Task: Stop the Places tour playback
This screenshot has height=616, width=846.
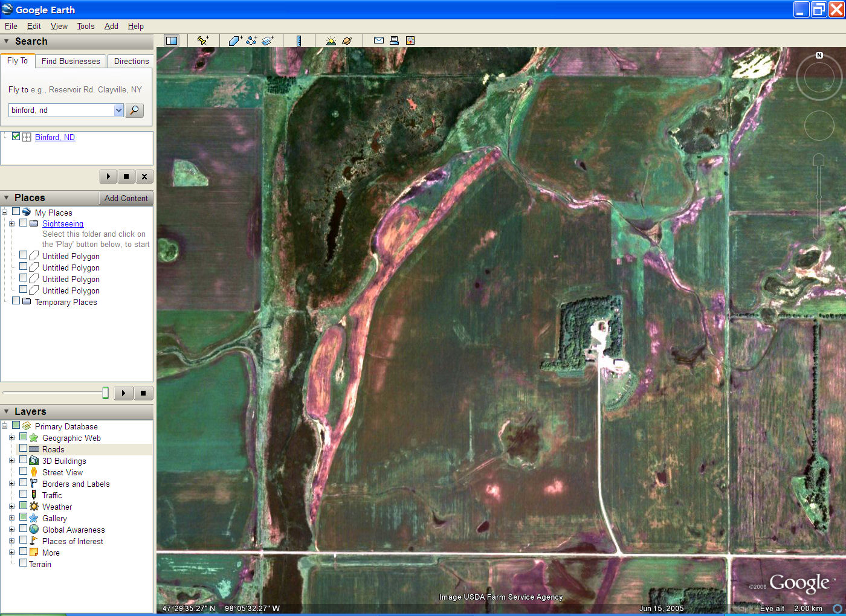Action: (143, 393)
